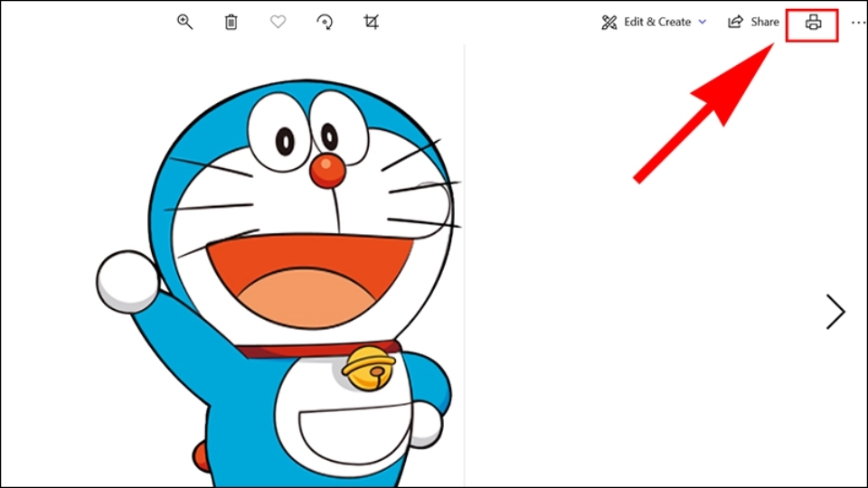Expand the chevron beside Edit & Create
868x488 pixels.
click(703, 22)
